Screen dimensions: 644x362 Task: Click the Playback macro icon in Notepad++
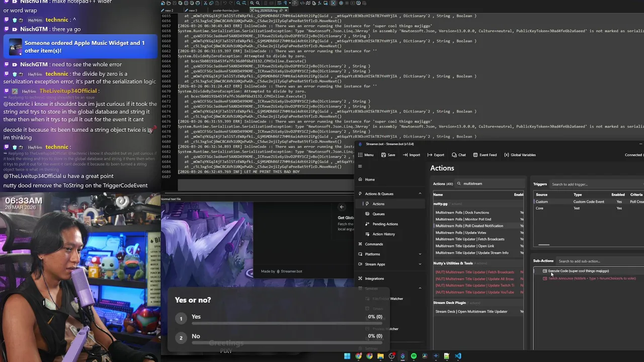click(x=353, y=3)
